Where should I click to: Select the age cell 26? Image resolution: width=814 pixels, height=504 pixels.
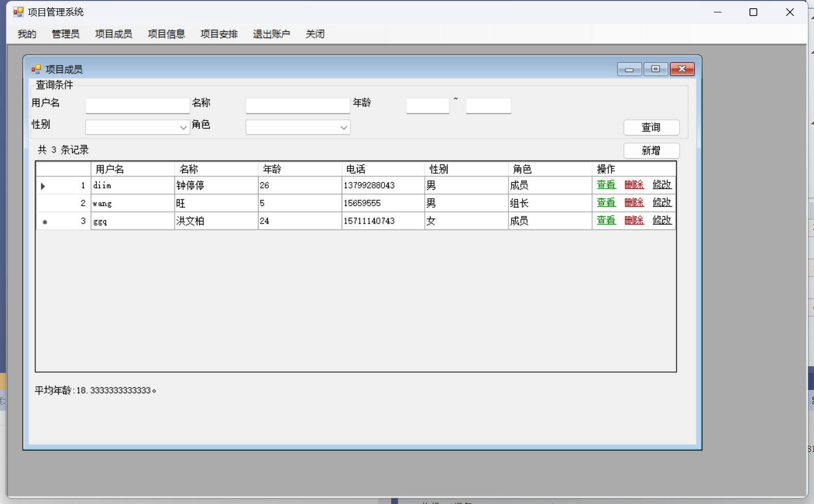pos(300,185)
